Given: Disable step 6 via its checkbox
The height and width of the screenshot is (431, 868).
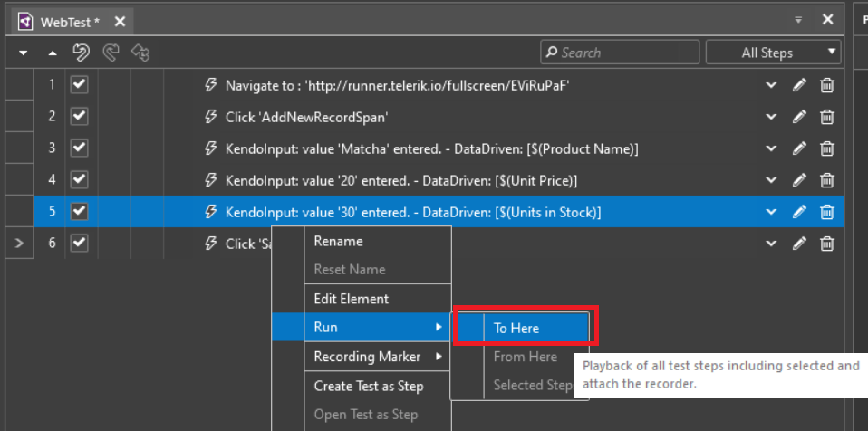Looking at the screenshot, I should coord(79,243).
